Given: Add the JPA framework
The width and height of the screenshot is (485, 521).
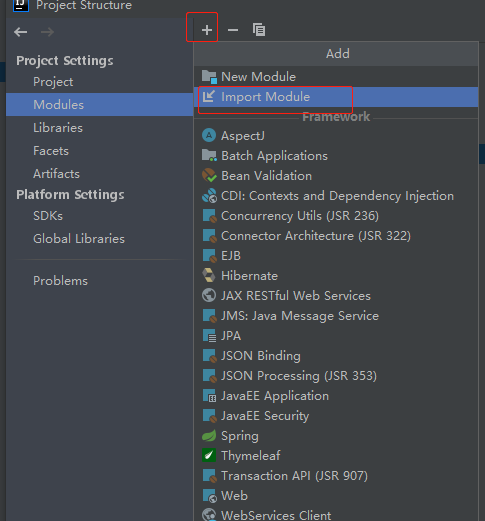Looking at the screenshot, I should (336, 336).
